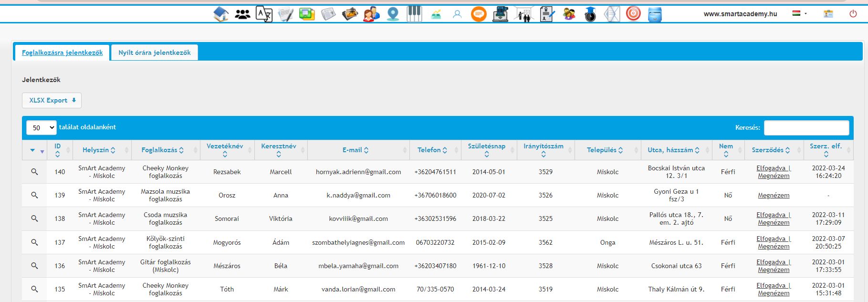Sort table by Foglalkozás column
The width and height of the screenshot is (868, 302).
point(162,150)
